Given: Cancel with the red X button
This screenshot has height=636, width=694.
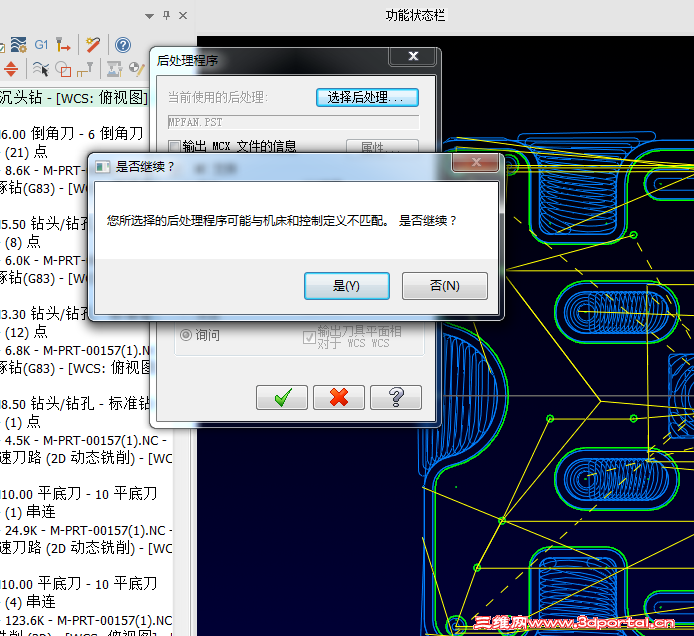Looking at the screenshot, I should (x=339, y=397).
